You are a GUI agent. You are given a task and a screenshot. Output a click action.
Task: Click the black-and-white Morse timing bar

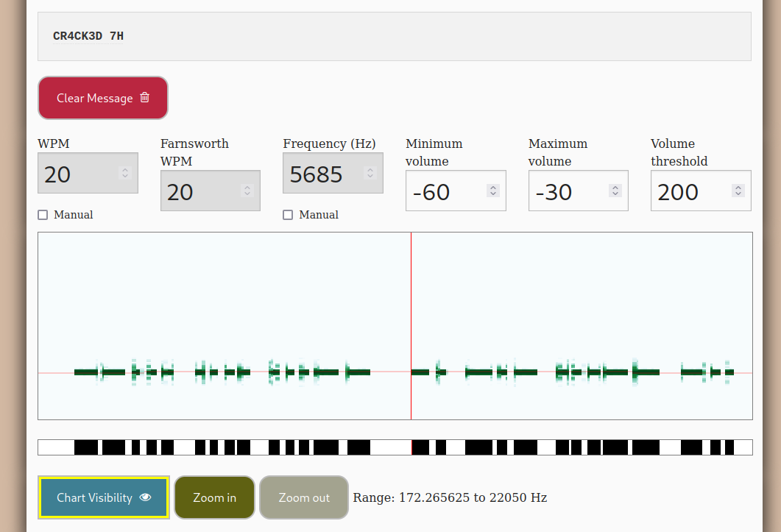click(395, 447)
